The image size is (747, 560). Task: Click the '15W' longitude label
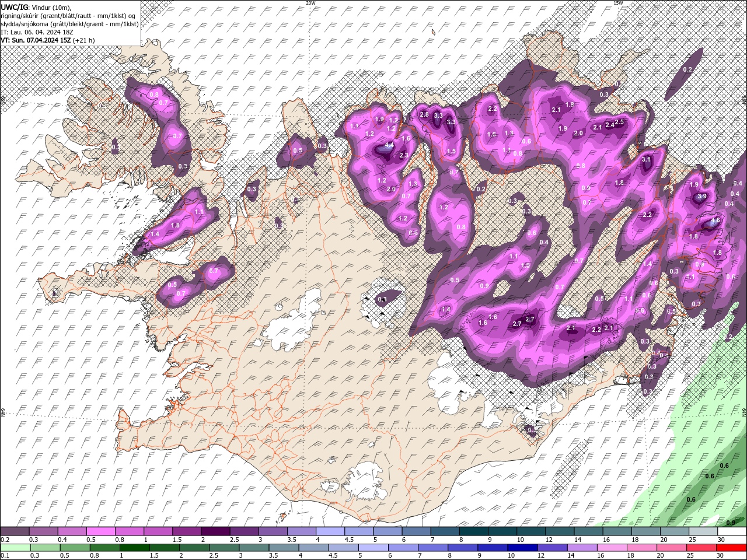tap(618, 3)
